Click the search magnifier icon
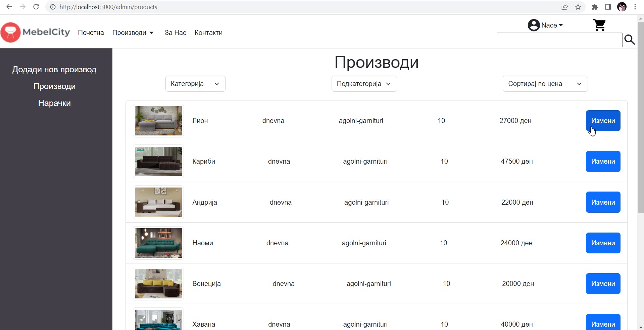Image resolution: width=644 pixels, height=330 pixels. tap(629, 40)
